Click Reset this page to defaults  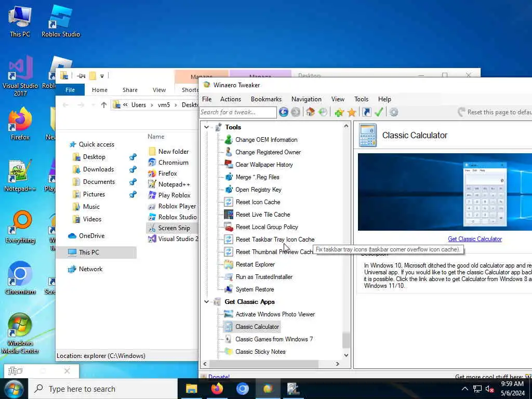[x=495, y=112]
